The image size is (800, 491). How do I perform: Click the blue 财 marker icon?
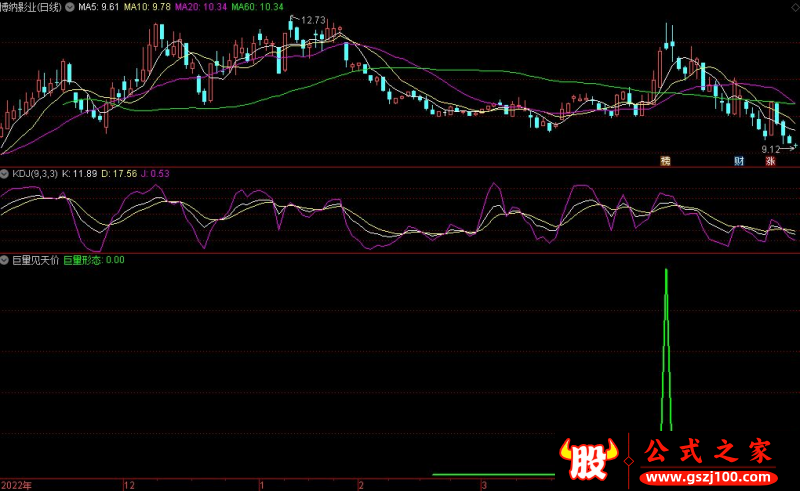(739, 160)
